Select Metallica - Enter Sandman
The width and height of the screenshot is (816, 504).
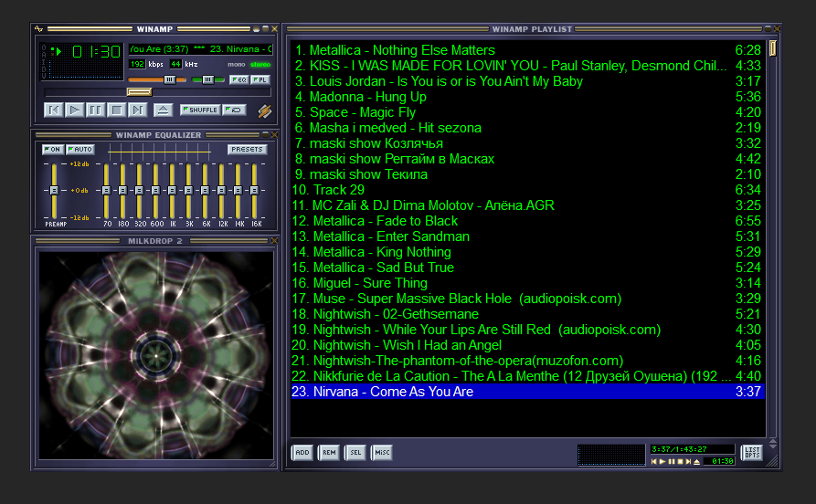click(x=527, y=236)
